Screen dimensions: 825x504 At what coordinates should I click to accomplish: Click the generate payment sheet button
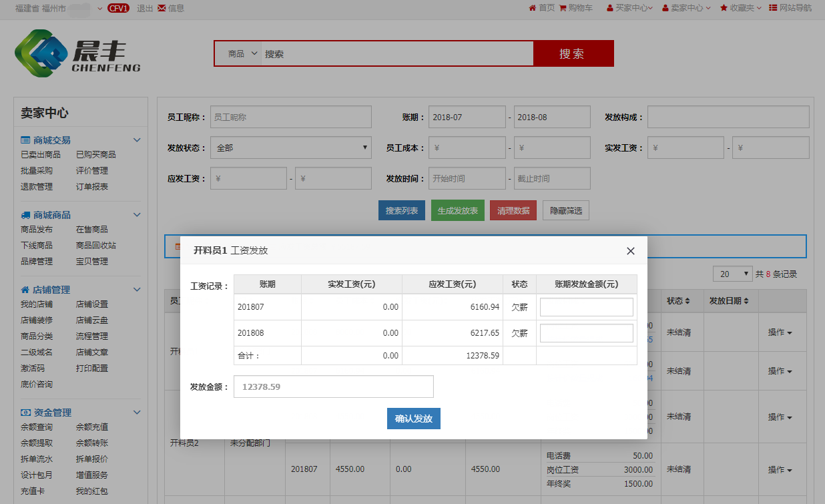pyautogui.click(x=457, y=210)
